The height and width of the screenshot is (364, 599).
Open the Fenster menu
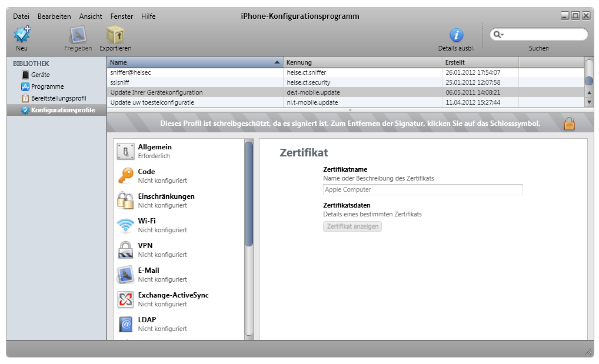point(121,16)
